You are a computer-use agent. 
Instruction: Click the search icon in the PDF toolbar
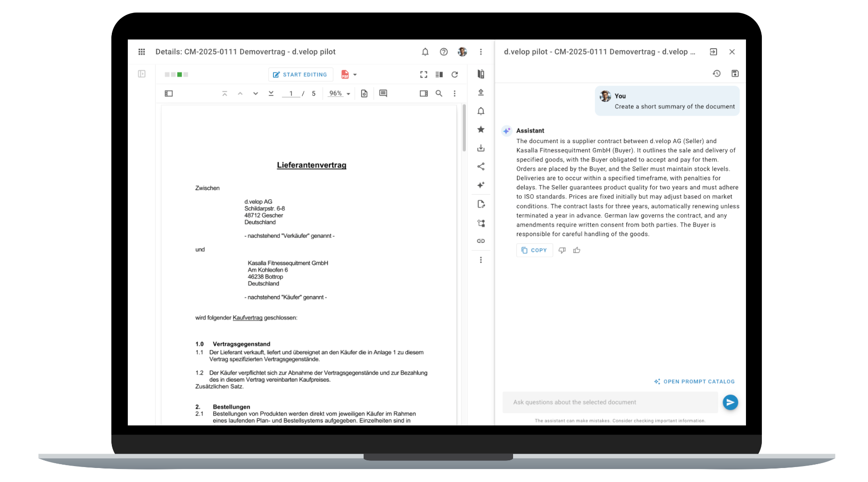pos(439,94)
